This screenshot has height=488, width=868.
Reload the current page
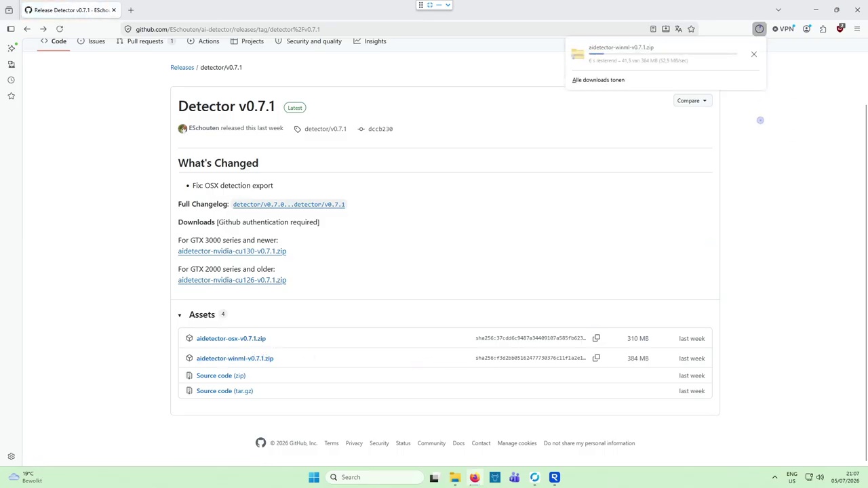pyautogui.click(x=60, y=29)
